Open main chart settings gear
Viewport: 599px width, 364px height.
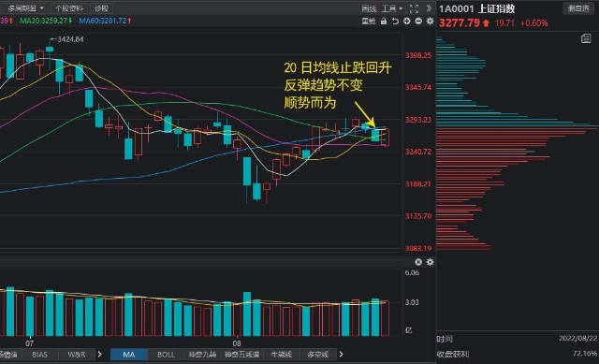[430, 22]
